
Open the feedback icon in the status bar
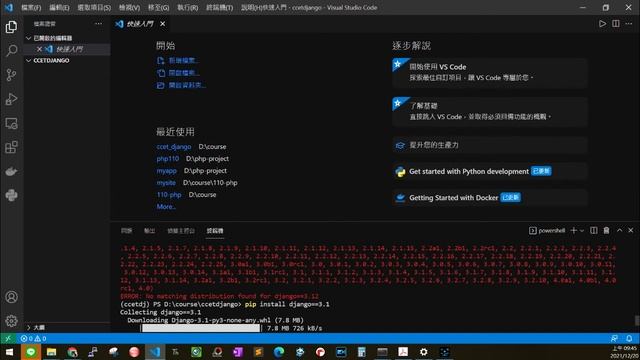coord(614,338)
